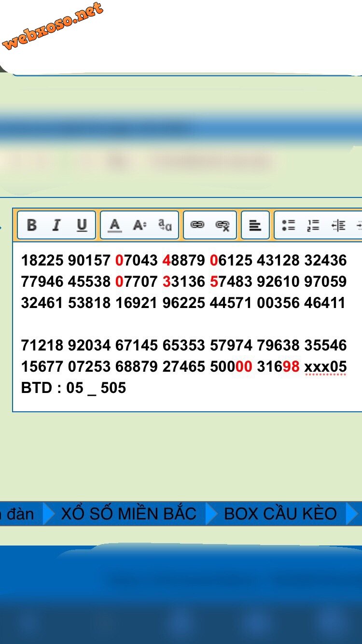Click the number 57483 in editor
The width and height of the screenshot is (362, 644).
231,281
